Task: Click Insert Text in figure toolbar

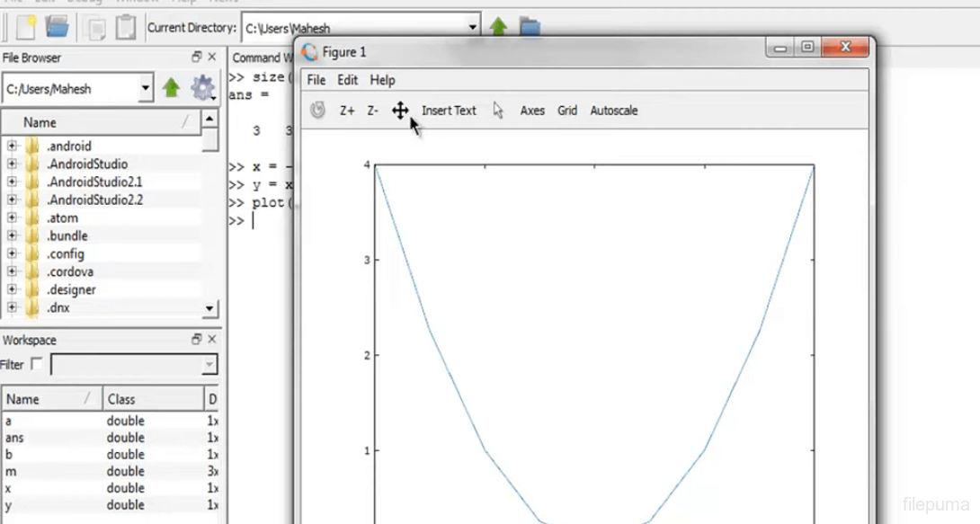Action: click(x=449, y=111)
